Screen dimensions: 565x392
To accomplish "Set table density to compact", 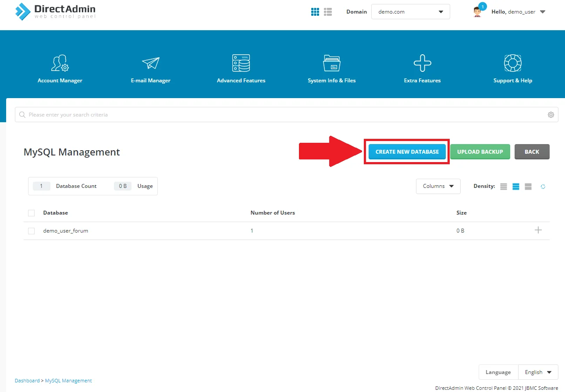I will [504, 187].
